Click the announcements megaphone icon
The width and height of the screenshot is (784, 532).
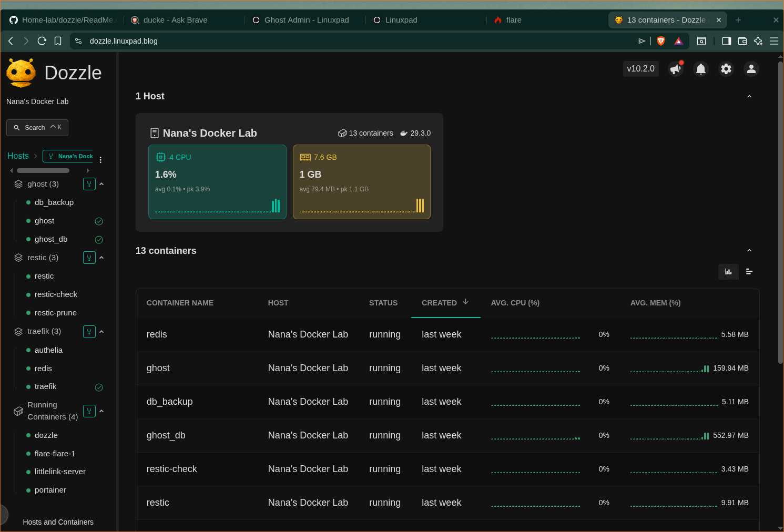(x=676, y=69)
